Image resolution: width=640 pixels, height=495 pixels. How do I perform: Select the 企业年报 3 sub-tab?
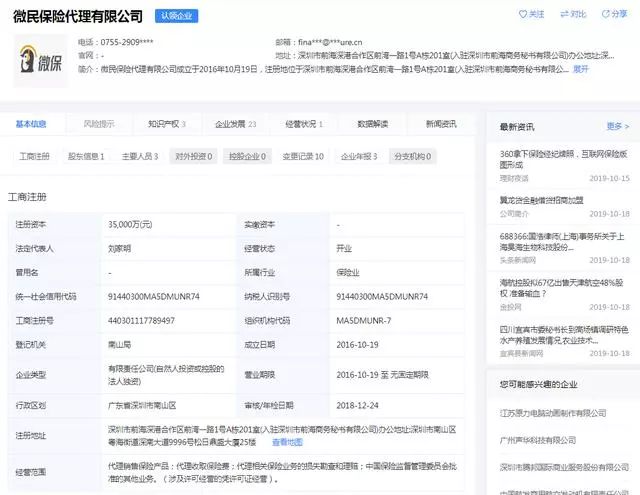pos(359,156)
